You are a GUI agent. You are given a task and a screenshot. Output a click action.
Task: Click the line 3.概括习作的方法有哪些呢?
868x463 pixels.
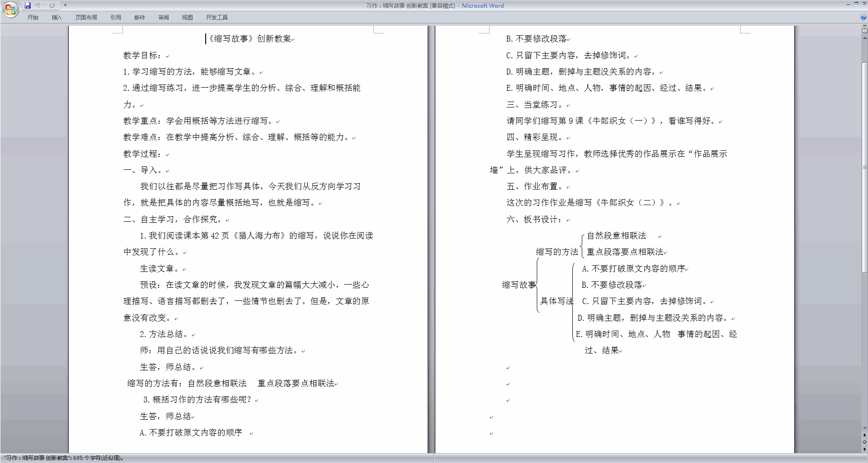pyautogui.click(x=197, y=400)
